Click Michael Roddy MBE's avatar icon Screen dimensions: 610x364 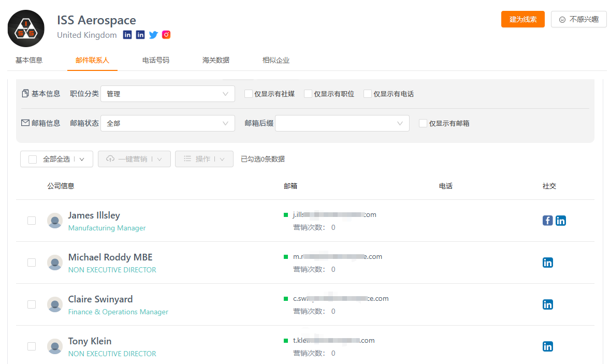coord(55,263)
